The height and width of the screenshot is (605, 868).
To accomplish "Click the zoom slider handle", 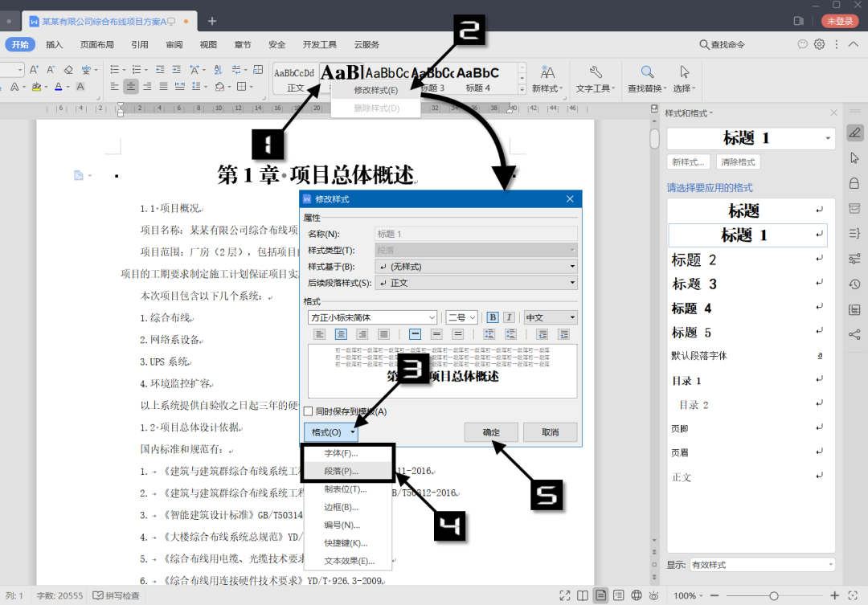I will pos(774,596).
